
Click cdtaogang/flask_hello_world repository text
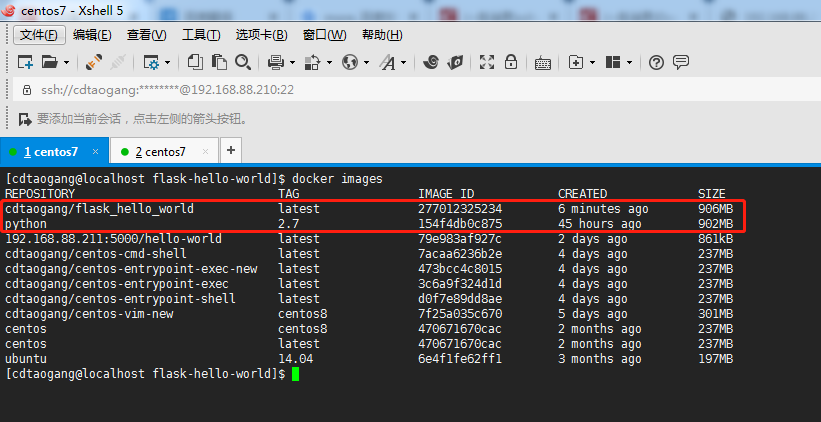(99, 209)
